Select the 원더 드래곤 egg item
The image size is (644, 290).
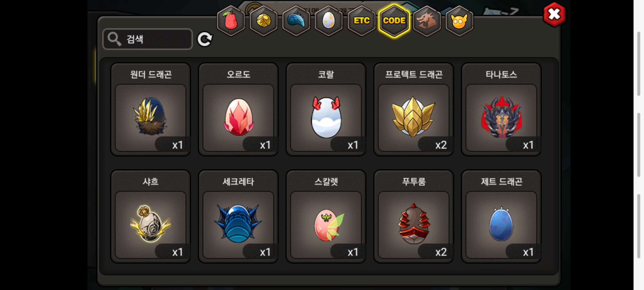click(151, 109)
